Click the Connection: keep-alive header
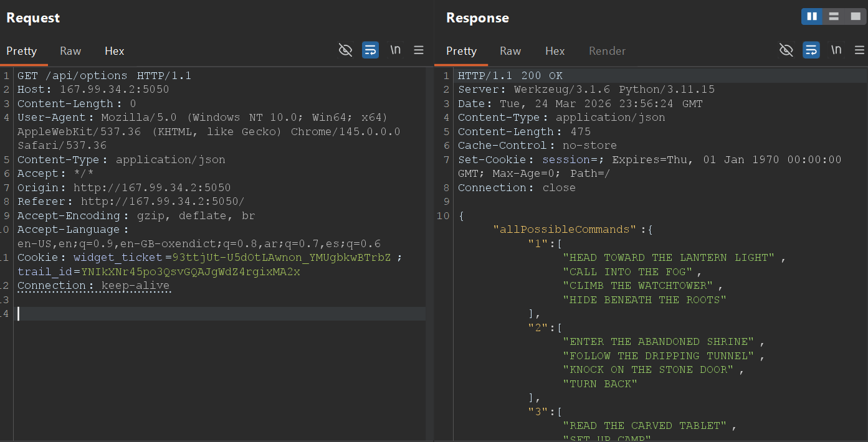This screenshot has width=868, height=442. pos(93,286)
